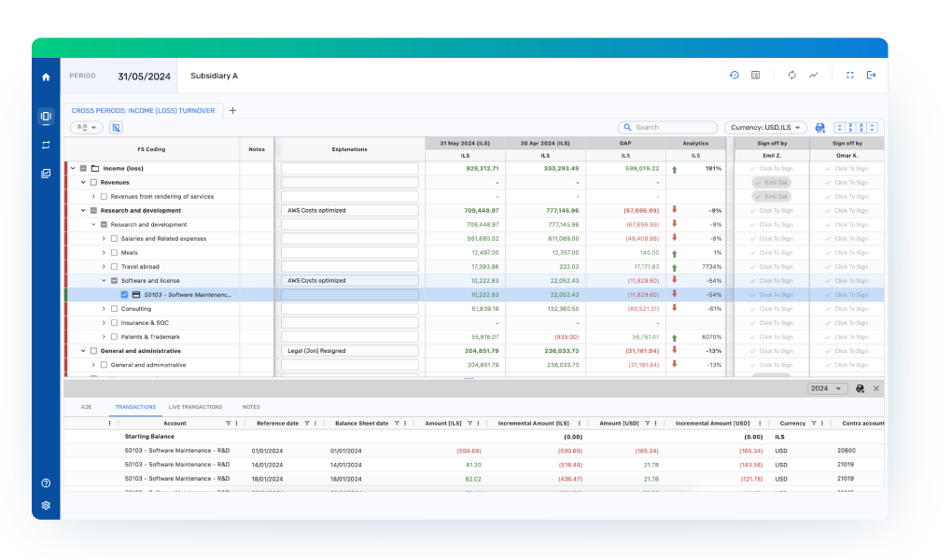Click the Help question mark icon

[46, 483]
